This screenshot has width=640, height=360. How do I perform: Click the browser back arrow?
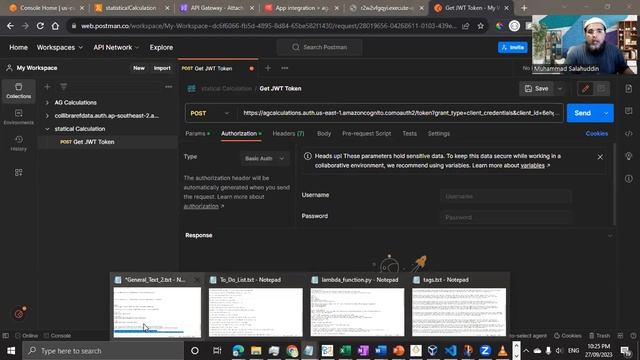tap(10, 26)
